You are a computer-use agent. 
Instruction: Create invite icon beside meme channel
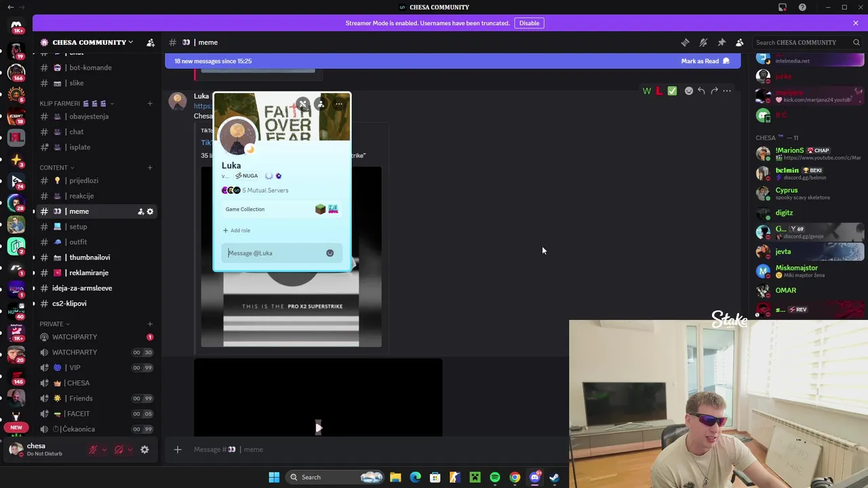(x=140, y=211)
